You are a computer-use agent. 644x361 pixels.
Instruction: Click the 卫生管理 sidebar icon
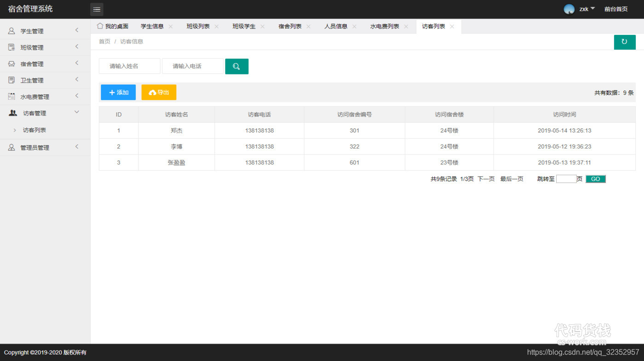click(11, 80)
